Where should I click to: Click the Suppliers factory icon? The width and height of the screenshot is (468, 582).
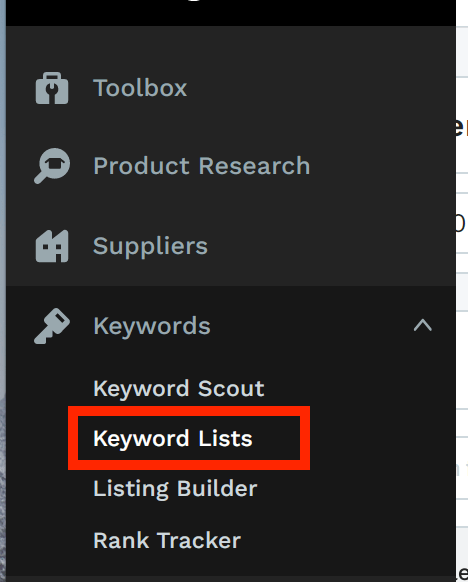pos(52,246)
